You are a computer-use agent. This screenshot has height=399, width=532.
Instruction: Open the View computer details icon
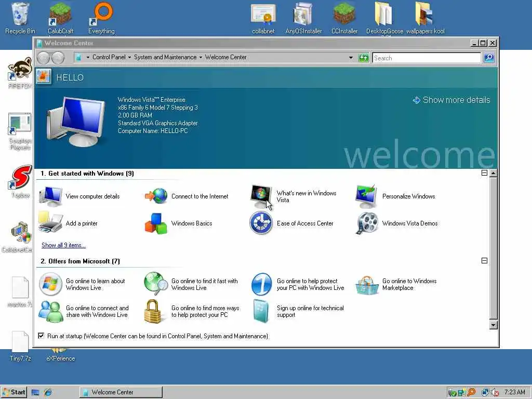[50, 196]
